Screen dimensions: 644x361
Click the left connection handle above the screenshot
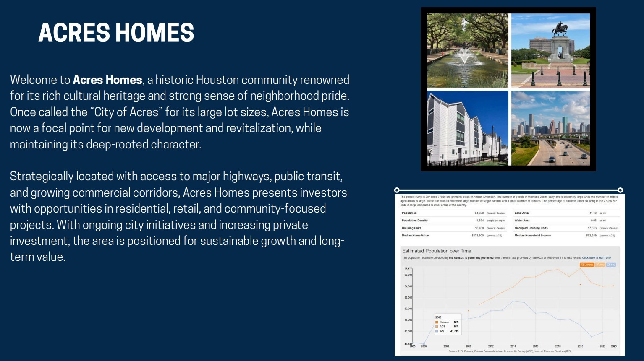pos(396,190)
